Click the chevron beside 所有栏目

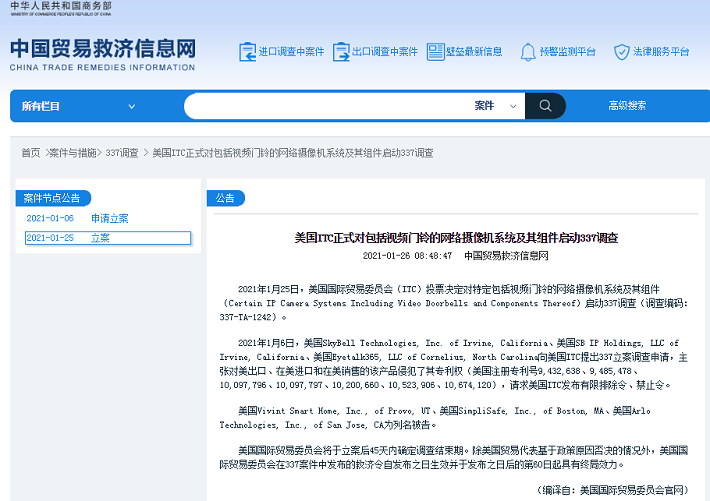(x=132, y=106)
